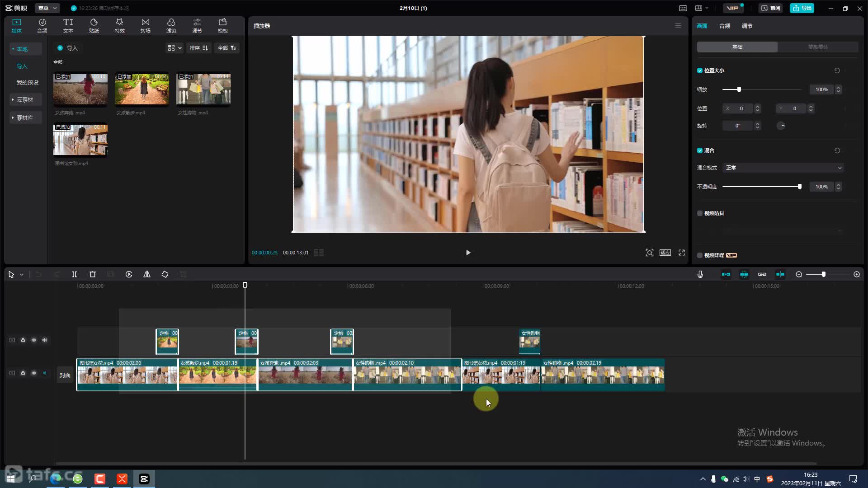Screen dimensions: 868x488
Task: Delete the selected clip with trash icon
Action: [x=93, y=274]
